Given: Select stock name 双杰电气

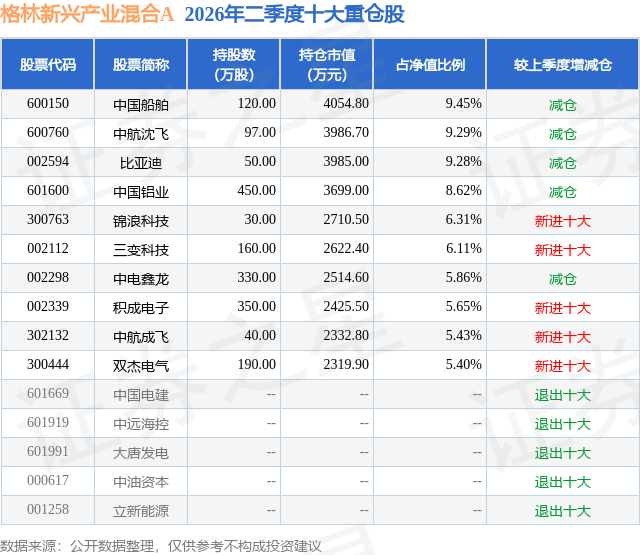Looking at the screenshot, I should (141, 366).
